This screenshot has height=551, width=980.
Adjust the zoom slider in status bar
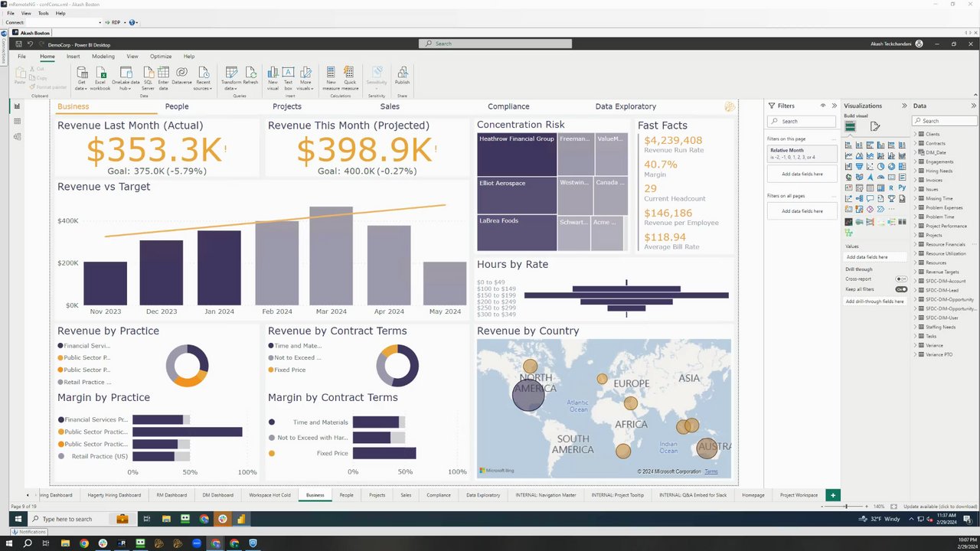[x=846, y=507]
